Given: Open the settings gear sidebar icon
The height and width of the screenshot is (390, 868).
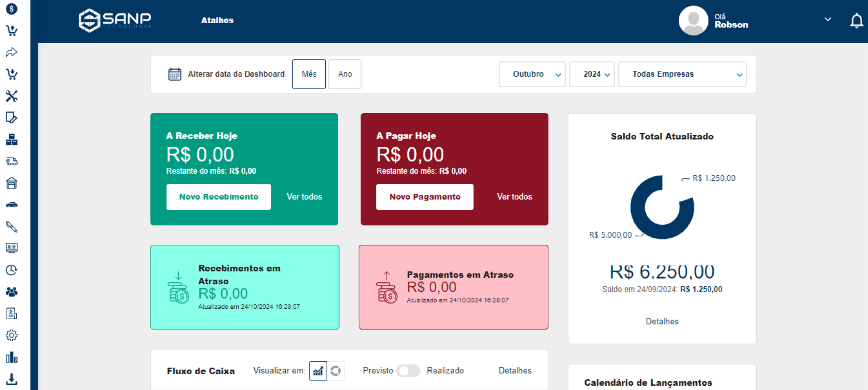Looking at the screenshot, I should (11, 335).
